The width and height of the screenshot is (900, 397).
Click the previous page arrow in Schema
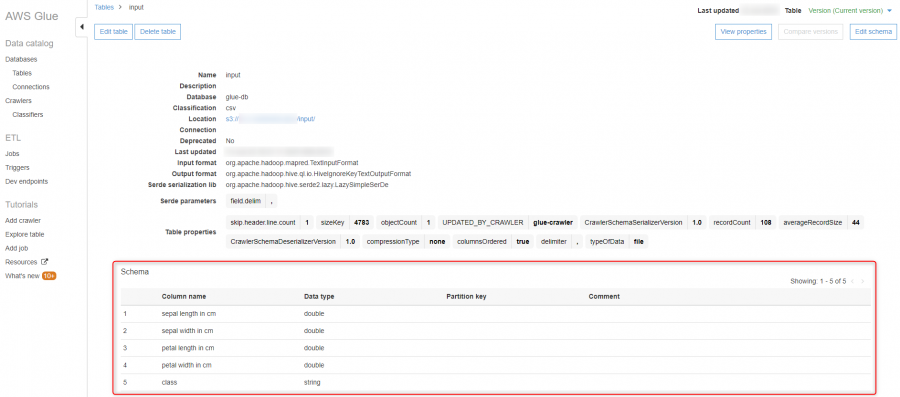click(852, 282)
